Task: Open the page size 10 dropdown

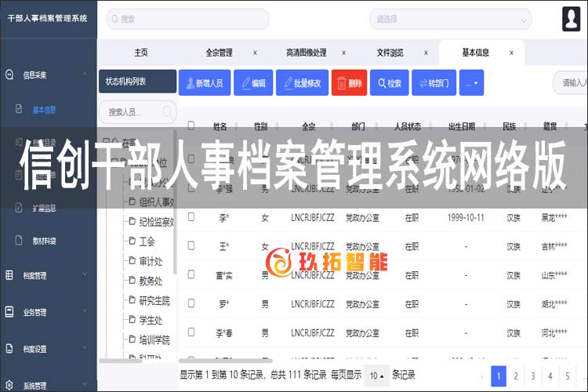Action: tap(376, 376)
